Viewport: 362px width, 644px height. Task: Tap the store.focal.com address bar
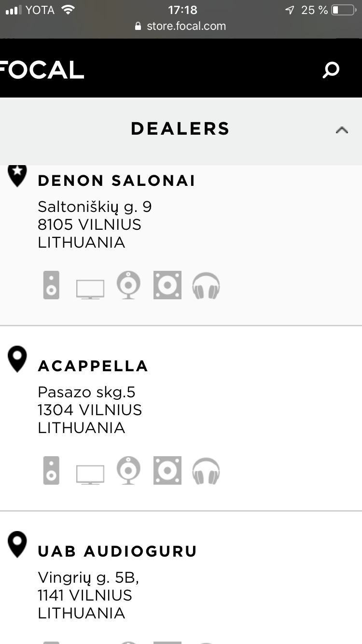[181, 26]
